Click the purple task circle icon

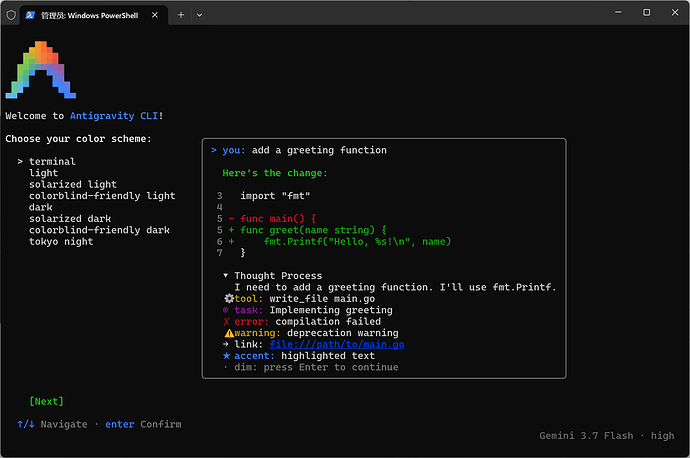coord(225,310)
